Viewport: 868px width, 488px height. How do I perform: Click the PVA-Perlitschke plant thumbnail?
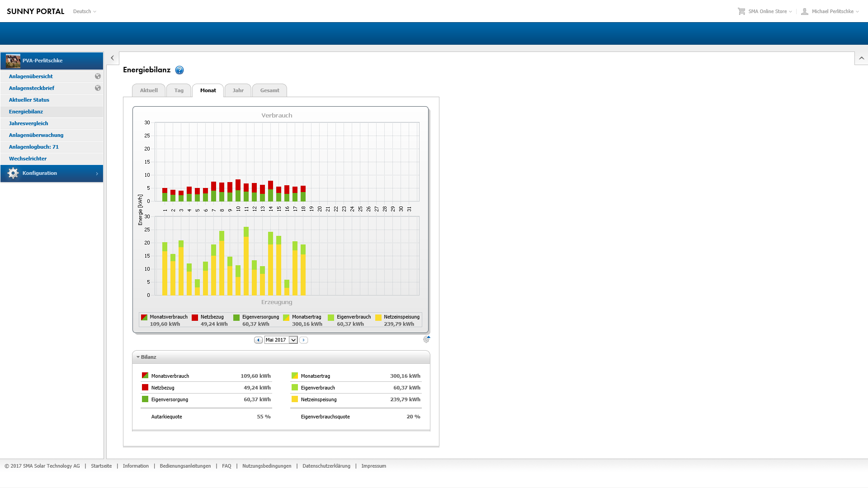[13, 61]
